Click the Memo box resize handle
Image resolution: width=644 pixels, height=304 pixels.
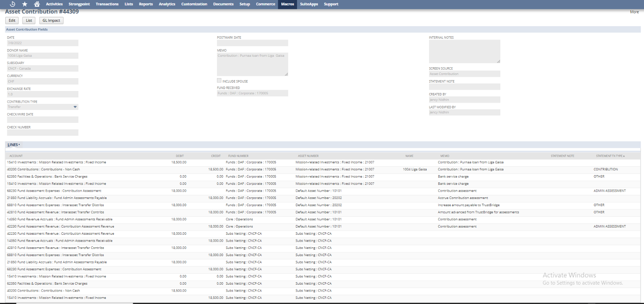coord(286,74)
